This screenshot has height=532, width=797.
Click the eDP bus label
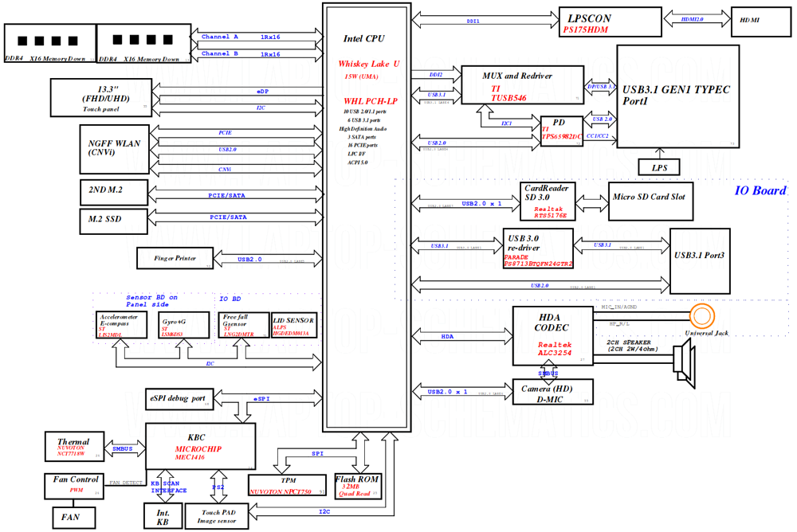click(x=263, y=92)
